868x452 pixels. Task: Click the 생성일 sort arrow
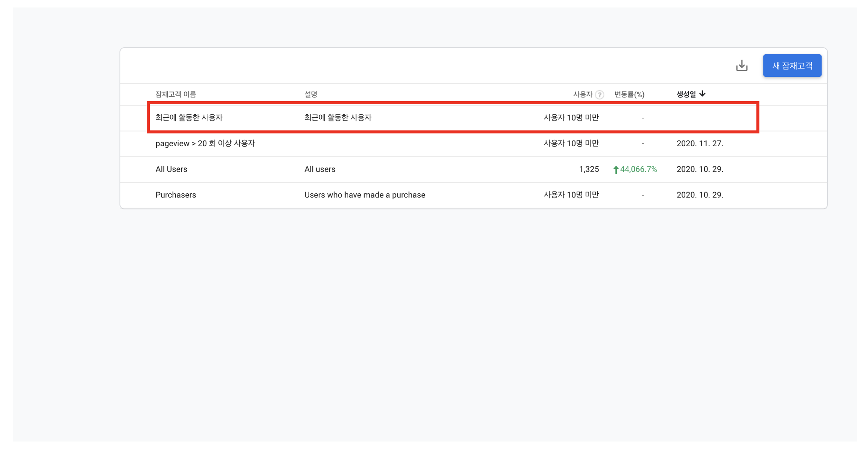702,94
